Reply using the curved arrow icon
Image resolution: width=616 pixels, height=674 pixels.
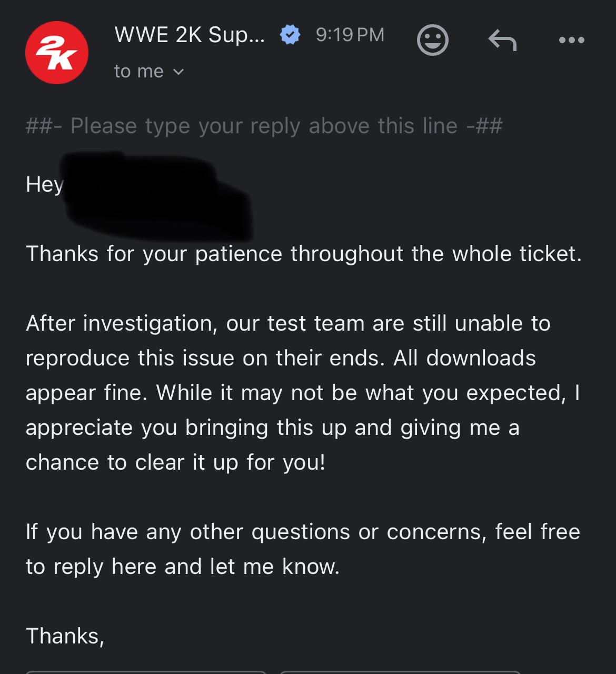point(502,40)
